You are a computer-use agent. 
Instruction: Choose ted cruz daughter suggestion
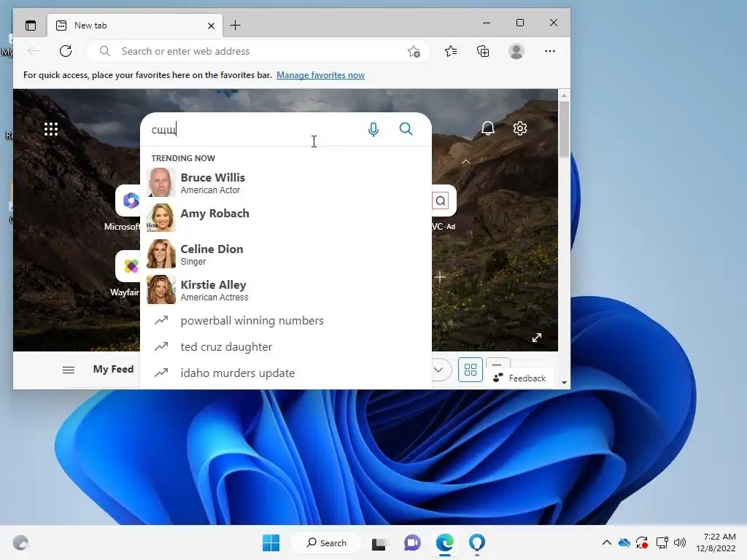(x=286, y=346)
